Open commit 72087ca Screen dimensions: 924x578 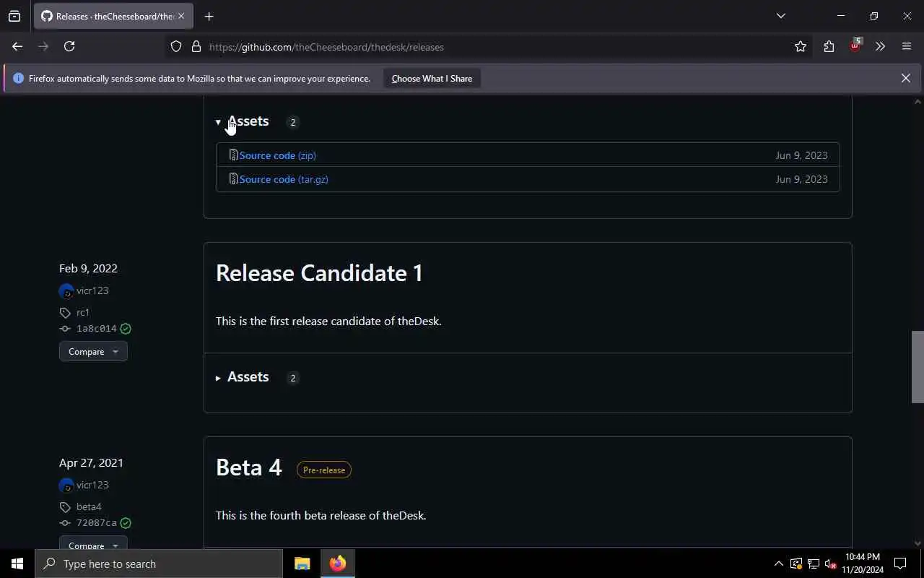[96, 523]
